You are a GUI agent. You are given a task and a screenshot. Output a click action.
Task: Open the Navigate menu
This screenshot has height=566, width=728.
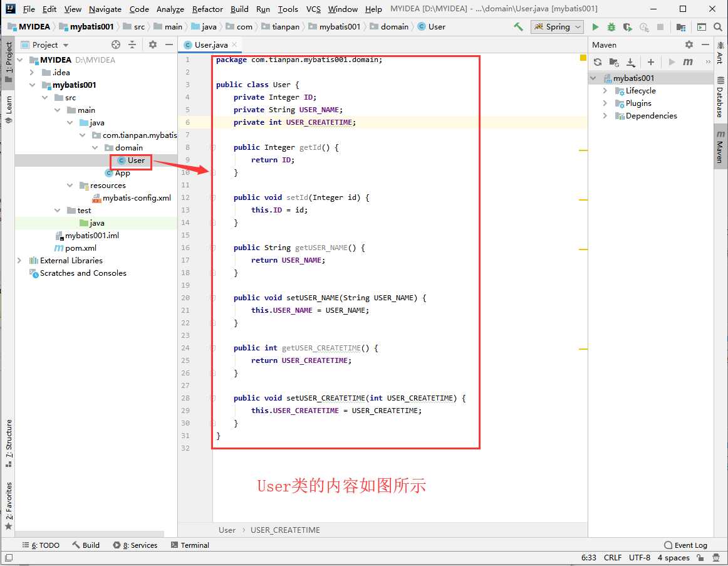(x=105, y=9)
